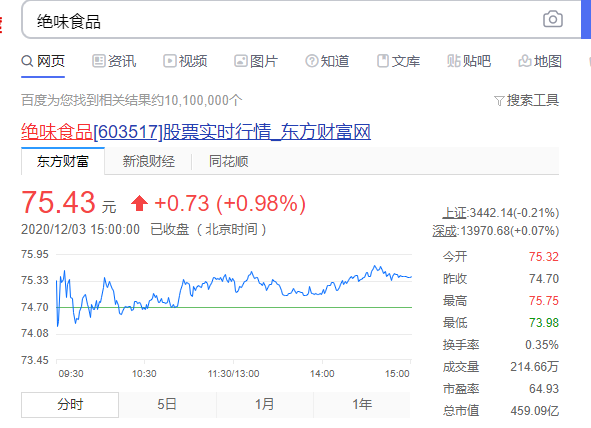The height and width of the screenshot is (428, 591).
Task: Click the 知道 question mark icon
Action: pyautogui.click(x=312, y=61)
